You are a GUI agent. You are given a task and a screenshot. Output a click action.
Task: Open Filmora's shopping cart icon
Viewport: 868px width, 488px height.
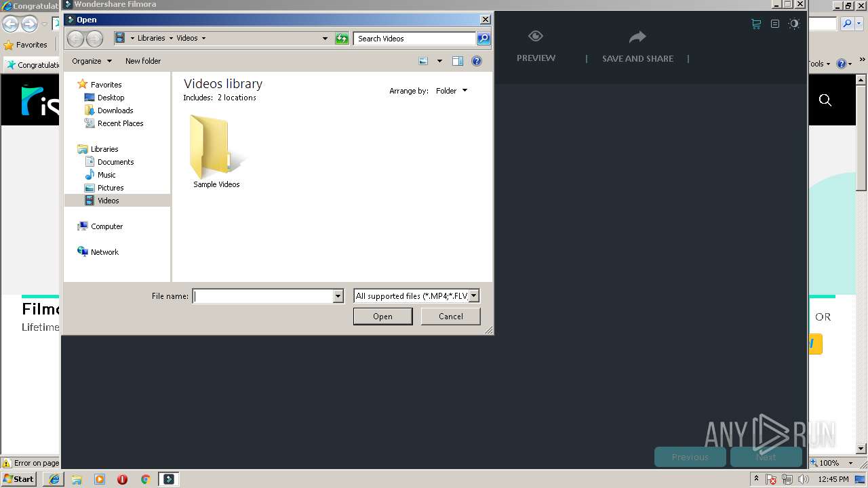(x=756, y=24)
